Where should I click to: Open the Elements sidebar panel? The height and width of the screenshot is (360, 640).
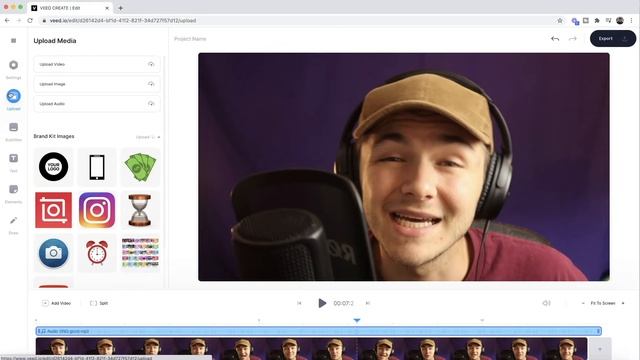[13, 193]
